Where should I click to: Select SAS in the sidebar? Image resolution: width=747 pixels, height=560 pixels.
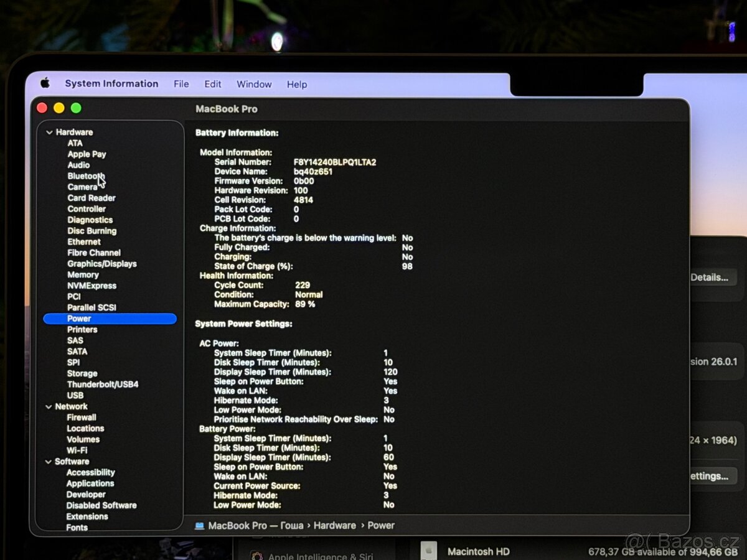[75, 340]
